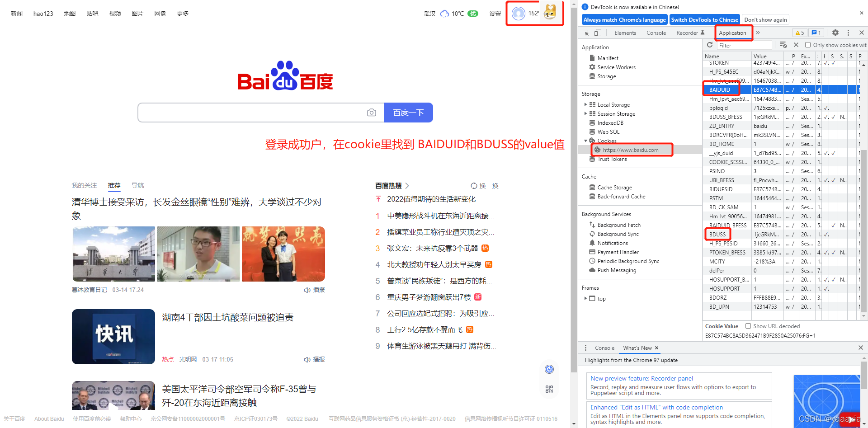The image size is (868, 428).
Task: Click Switch DevTools to Chinese button
Action: (x=704, y=19)
